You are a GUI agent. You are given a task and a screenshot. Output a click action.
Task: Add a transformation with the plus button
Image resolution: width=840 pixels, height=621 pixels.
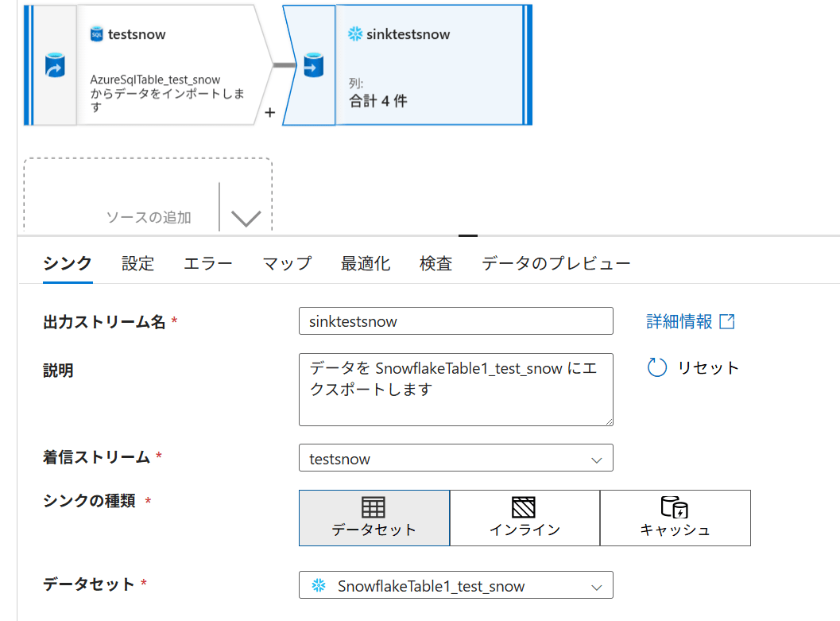point(270,113)
